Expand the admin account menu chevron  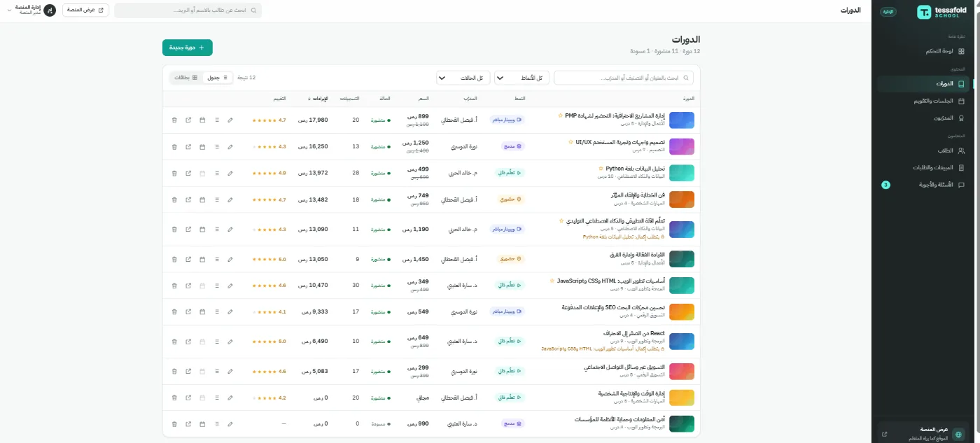coord(10,10)
